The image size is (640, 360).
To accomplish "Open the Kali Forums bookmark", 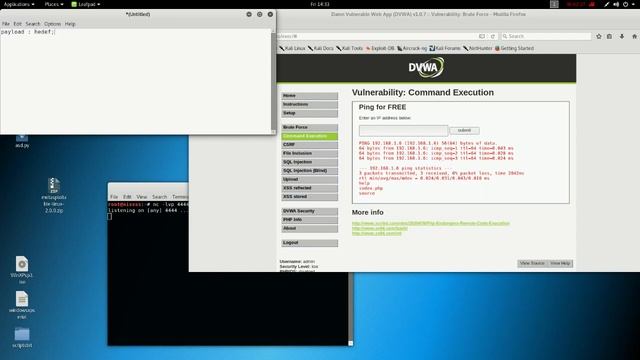I will point(445,48).
